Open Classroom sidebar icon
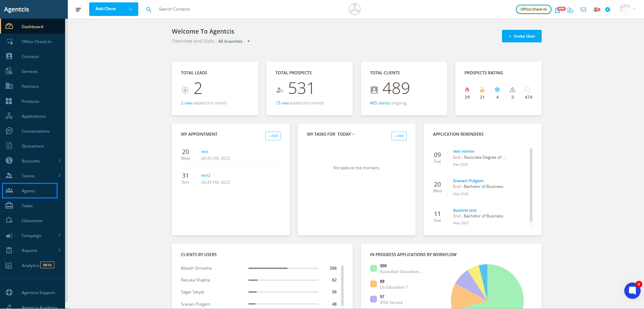 [9, 220]
